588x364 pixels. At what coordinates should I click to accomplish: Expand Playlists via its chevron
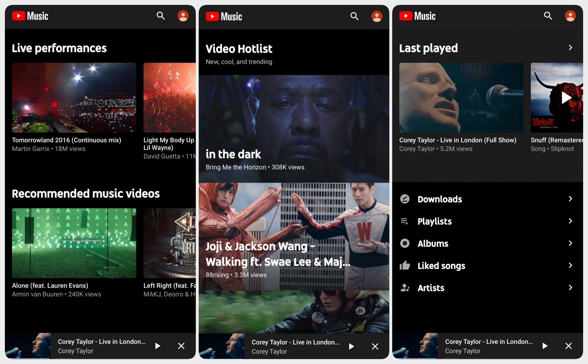(570, 221)
